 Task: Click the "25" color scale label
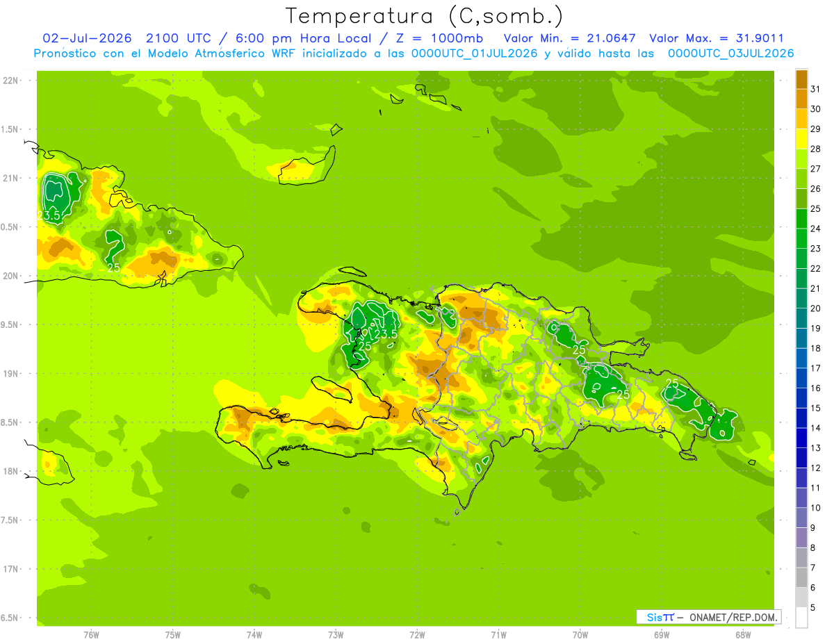pos(815,208)
